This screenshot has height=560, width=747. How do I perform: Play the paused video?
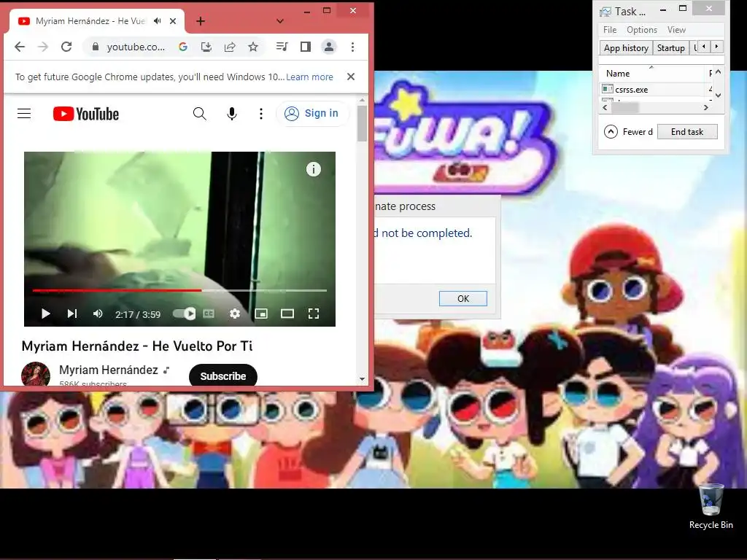46,314
